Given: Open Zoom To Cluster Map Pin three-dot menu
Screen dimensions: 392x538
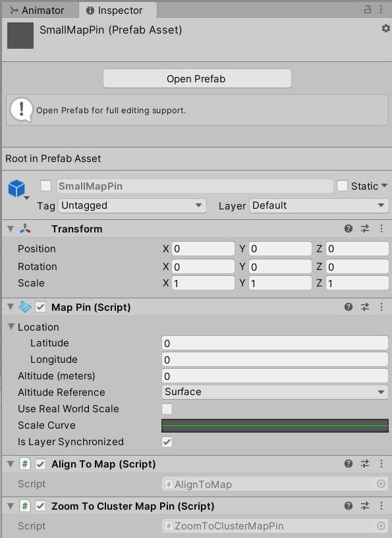Looking at the screenshot, I should 381,506.
